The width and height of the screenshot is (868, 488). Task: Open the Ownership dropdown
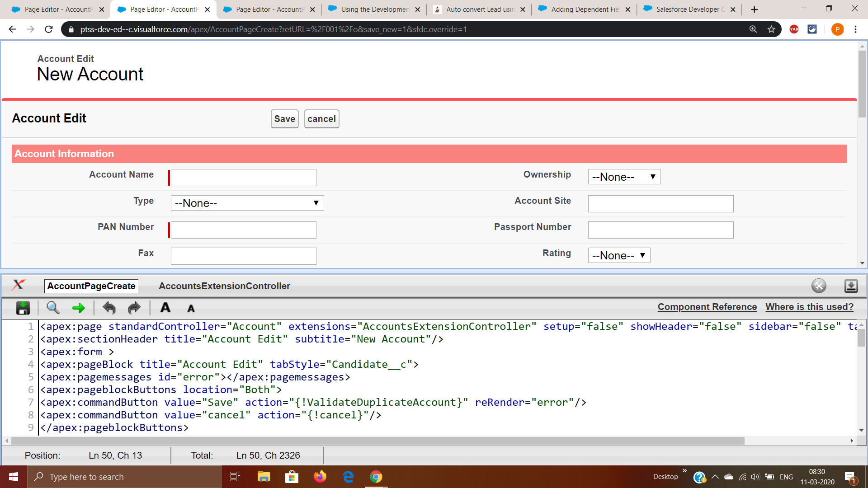[x=624, y=177]
